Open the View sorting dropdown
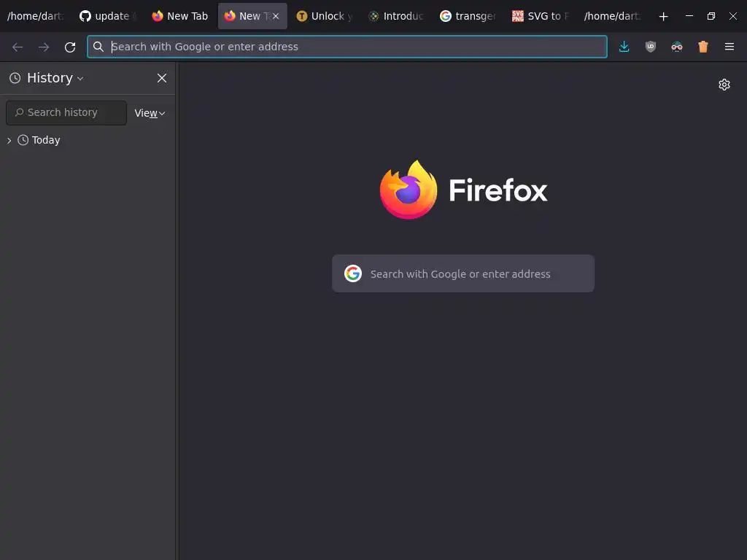The image size is (747, 560). coord(150,113)
